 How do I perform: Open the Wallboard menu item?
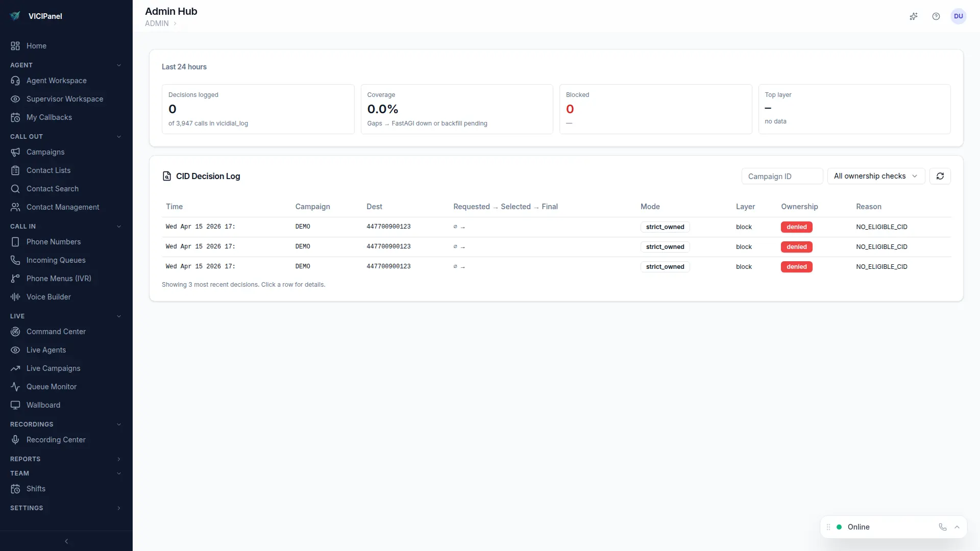point(43,405)
